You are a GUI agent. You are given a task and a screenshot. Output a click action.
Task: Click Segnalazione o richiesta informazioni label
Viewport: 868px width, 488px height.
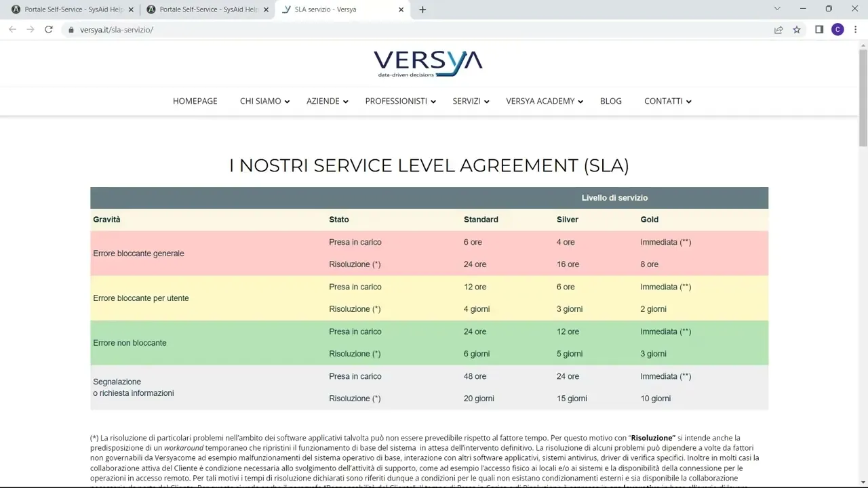(134, 387)
